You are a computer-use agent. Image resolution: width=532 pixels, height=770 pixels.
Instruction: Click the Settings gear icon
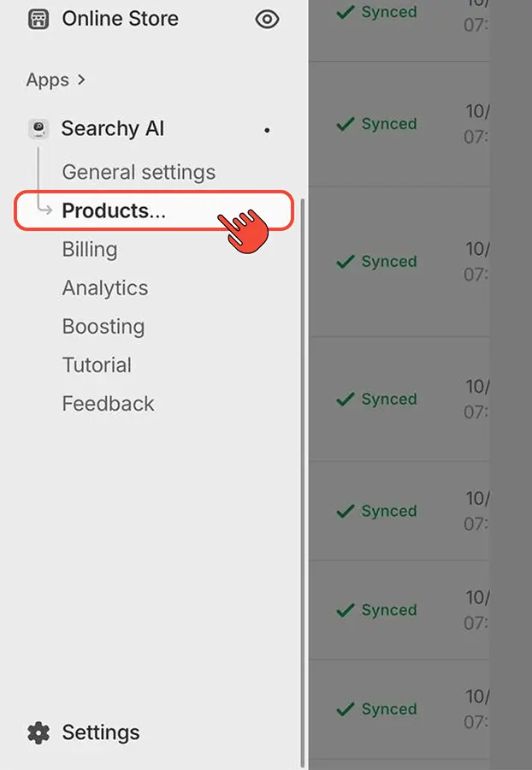pos(38,732)
